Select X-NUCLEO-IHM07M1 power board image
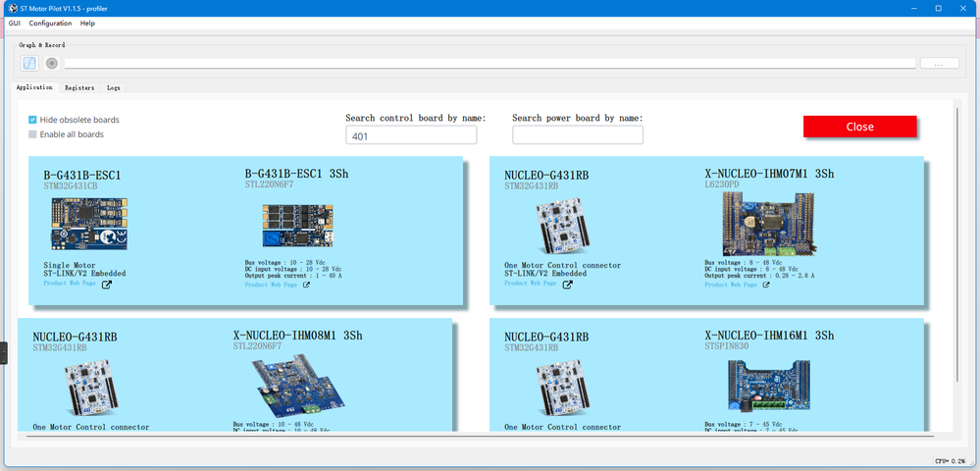 (x=768, y=224)
